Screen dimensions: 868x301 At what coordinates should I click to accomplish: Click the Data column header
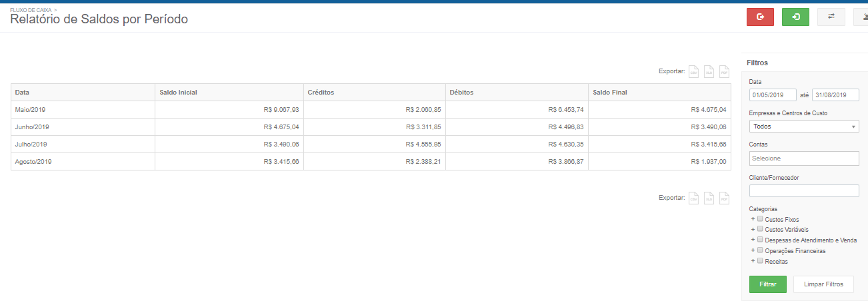(x=22, y=92)
